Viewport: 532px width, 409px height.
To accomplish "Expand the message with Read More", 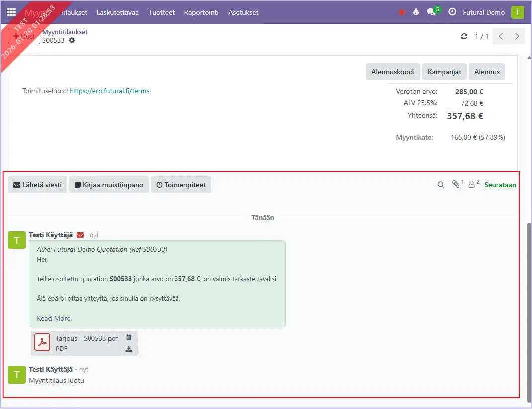I will coord(54,318).
